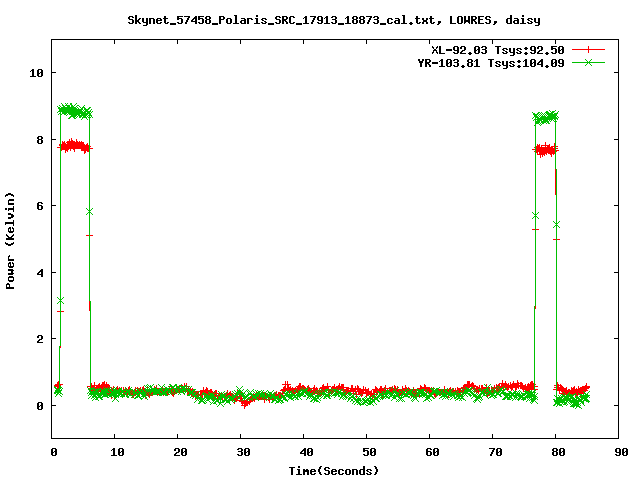Click x-axis tick label 70
Image resolution: width=640 pixels, height=480 pixels.
[495, 452]
